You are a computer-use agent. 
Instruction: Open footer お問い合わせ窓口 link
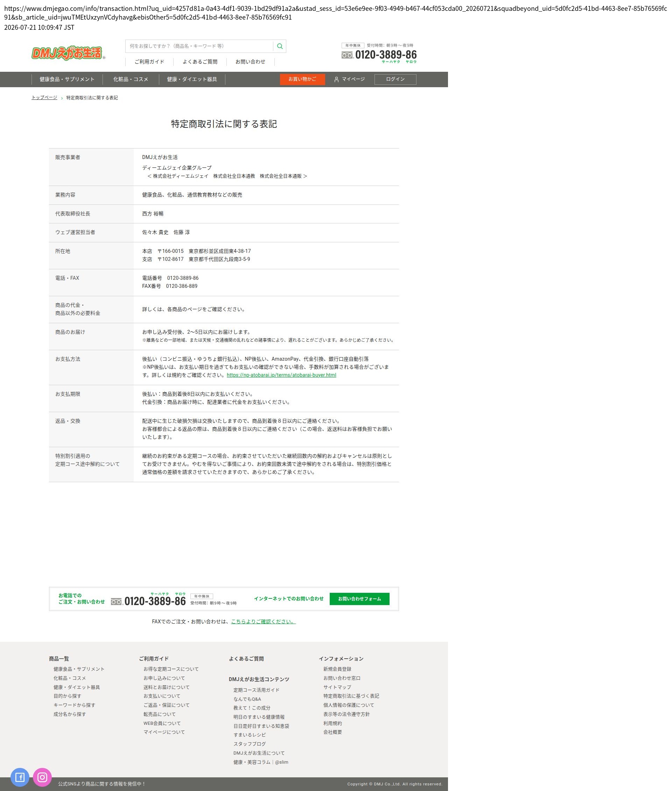click(342, 678)
